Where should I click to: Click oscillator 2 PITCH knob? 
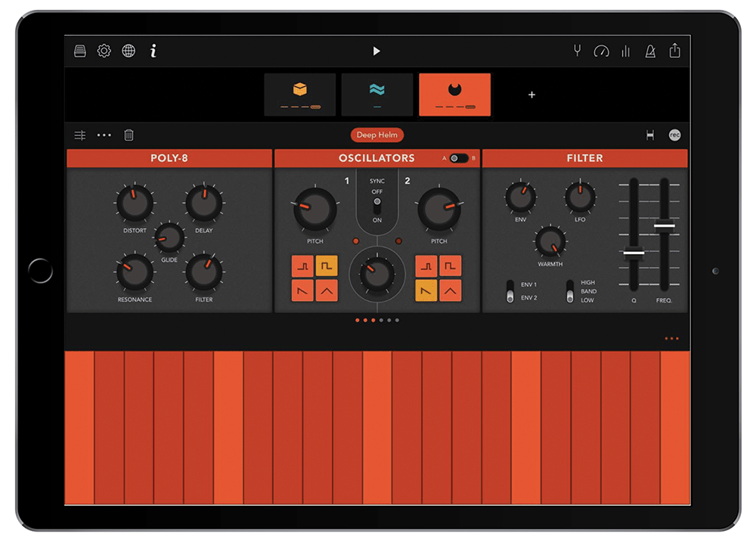438,209
